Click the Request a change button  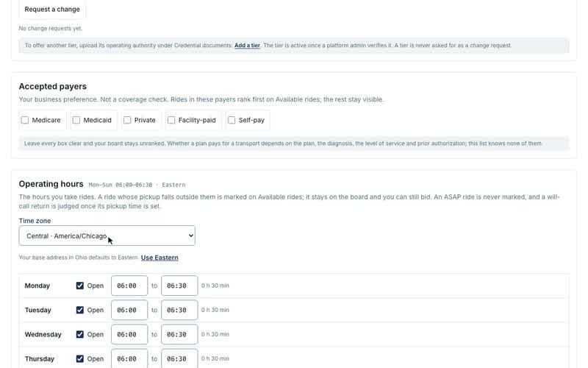coord(52,9)
